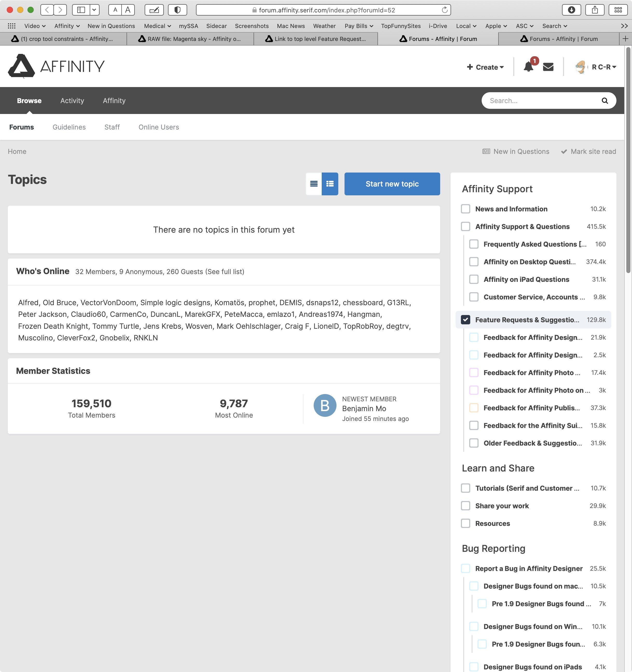Click the annotate pencil toolbar icon
This screenshot has width=632, height=672.
pyautogui.click(x=154, y=10)
